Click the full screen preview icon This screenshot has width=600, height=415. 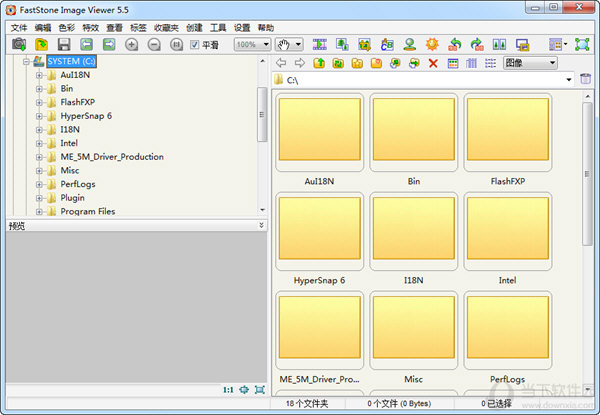coord(260,390)
